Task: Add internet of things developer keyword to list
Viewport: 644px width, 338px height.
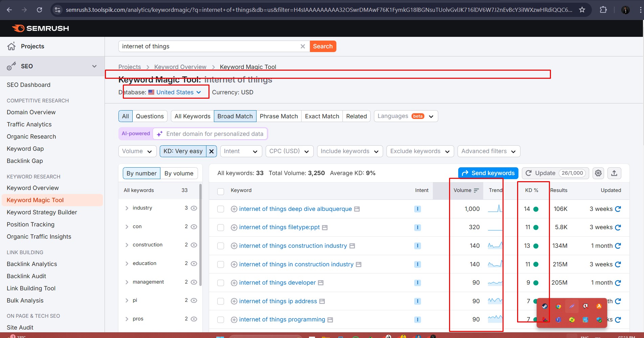Action: (x=234, y=283)
